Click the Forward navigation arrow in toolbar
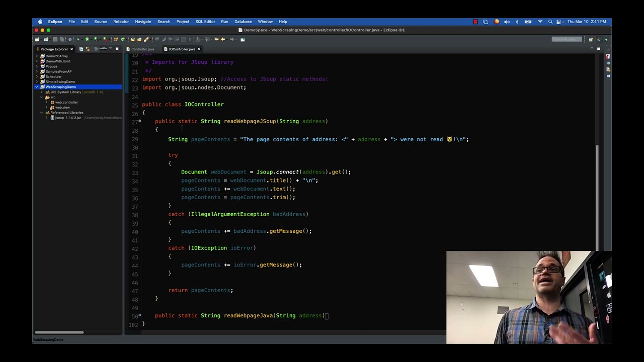 click(x=231, y=39)
